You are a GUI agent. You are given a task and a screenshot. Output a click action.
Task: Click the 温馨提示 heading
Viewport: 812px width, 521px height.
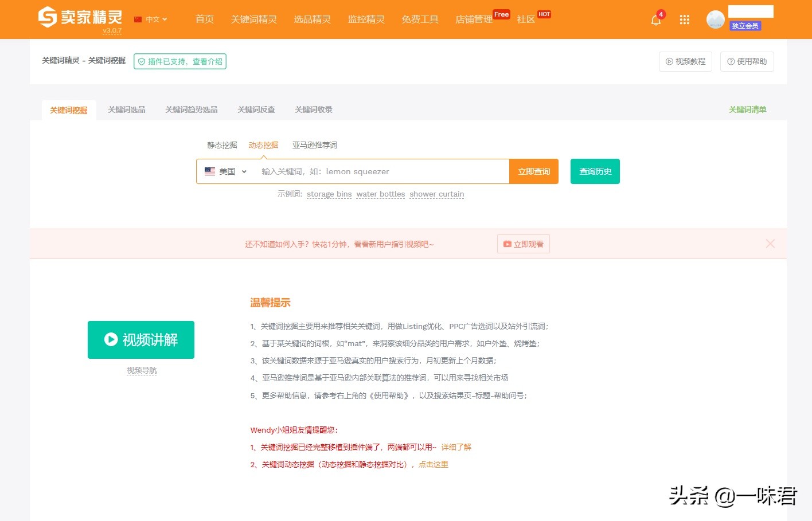270,303
